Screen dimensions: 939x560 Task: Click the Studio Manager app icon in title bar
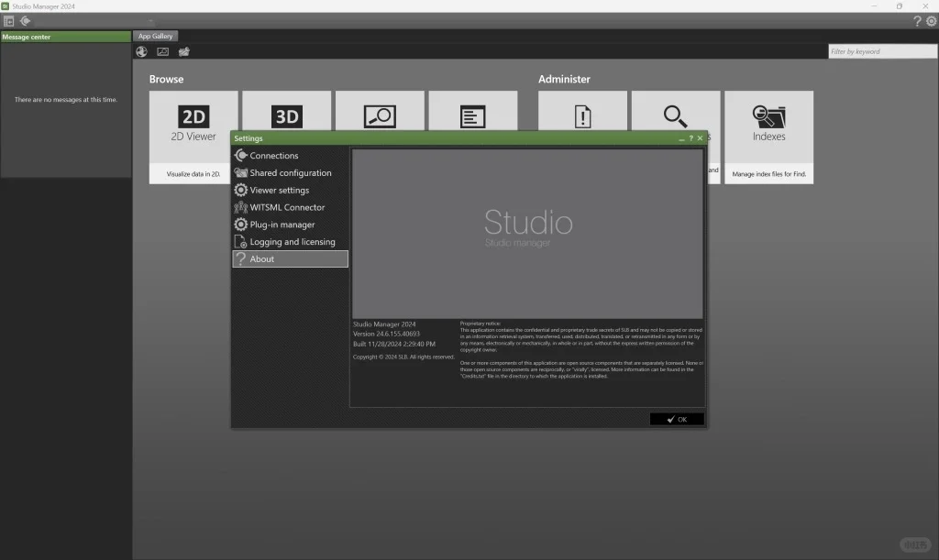[6, 6]
